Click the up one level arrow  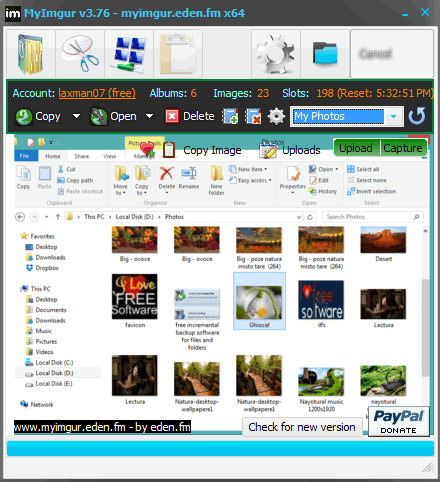click(58, 217)
